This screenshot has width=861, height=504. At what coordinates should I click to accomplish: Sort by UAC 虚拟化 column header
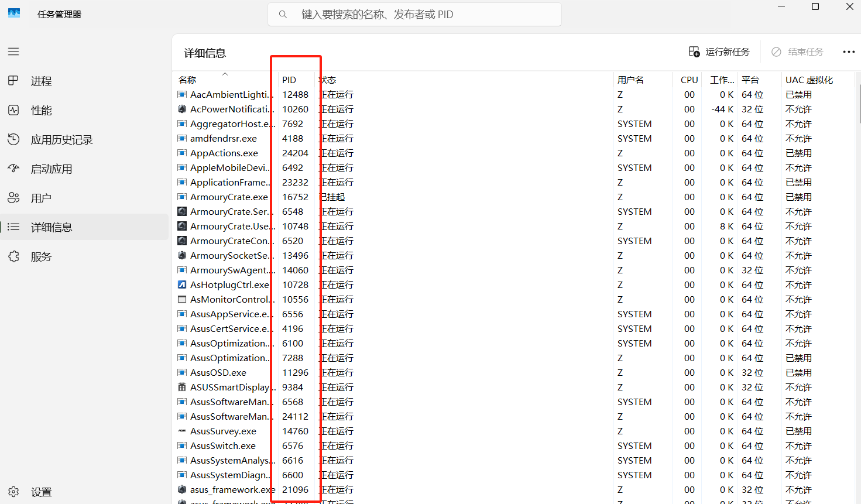click(809, 80)
